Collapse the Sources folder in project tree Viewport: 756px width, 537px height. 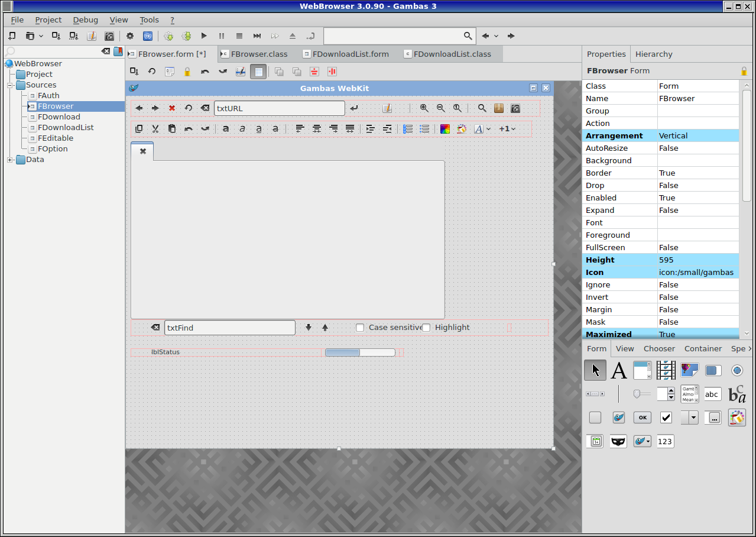click(x=10, y=85)
